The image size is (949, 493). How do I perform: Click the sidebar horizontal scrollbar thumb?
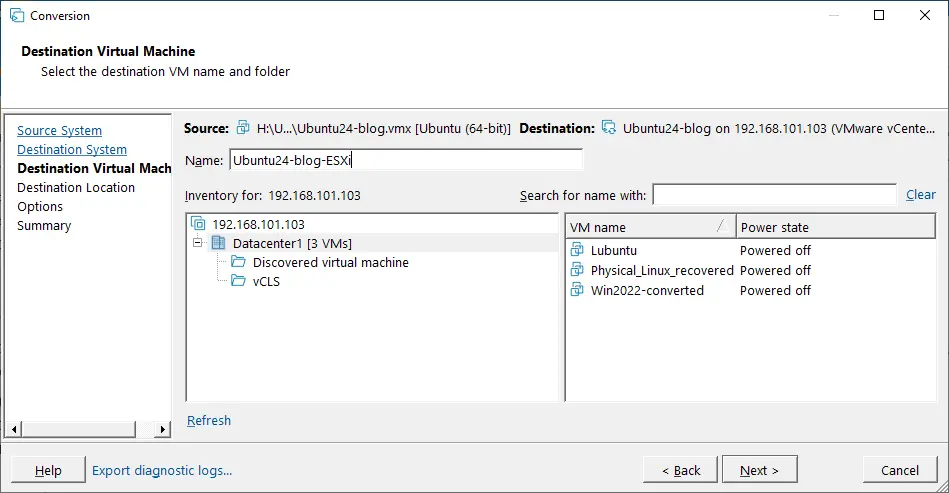(79, 429)
